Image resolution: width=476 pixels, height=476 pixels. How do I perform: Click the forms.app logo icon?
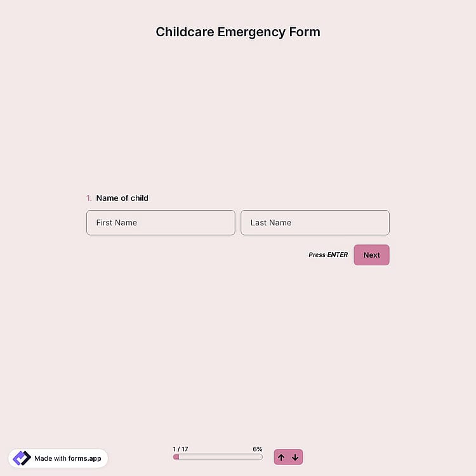pyautogui.click(x=22, y=458)
